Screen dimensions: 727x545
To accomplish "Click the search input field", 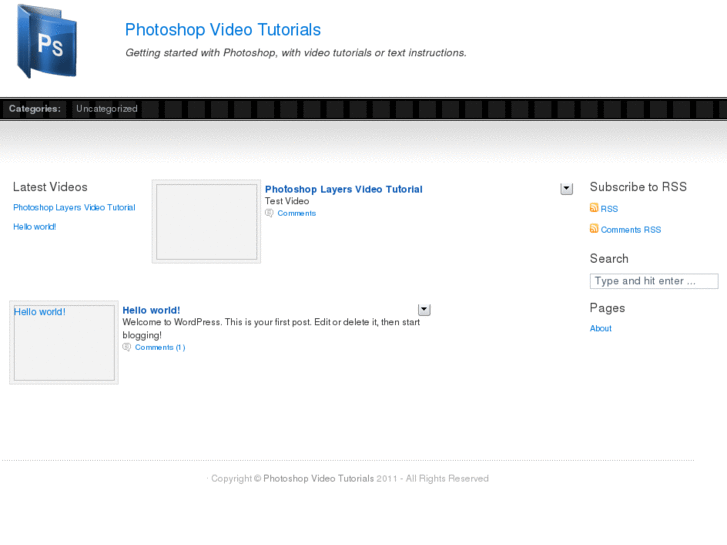I will click(654, 281).
